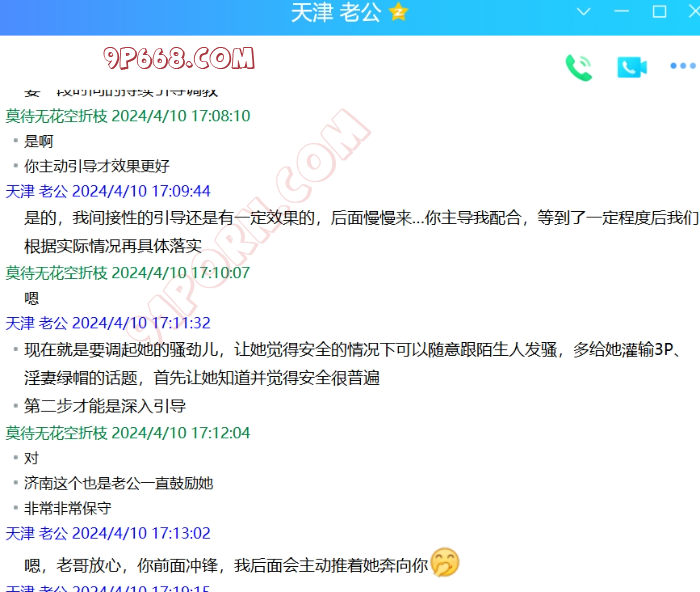Select the message bubble reading 是啊

coord(39,141)
